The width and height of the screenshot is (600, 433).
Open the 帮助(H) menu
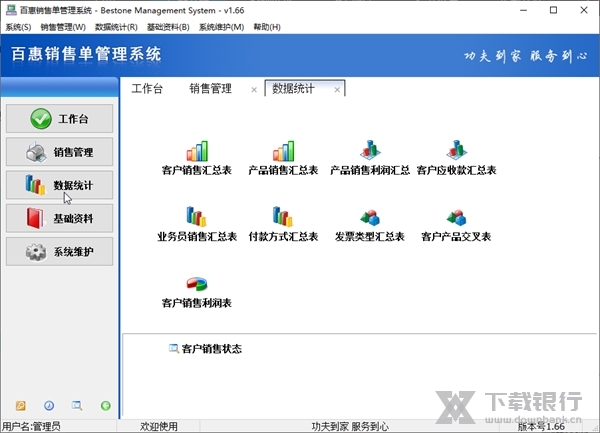(267, 27)
